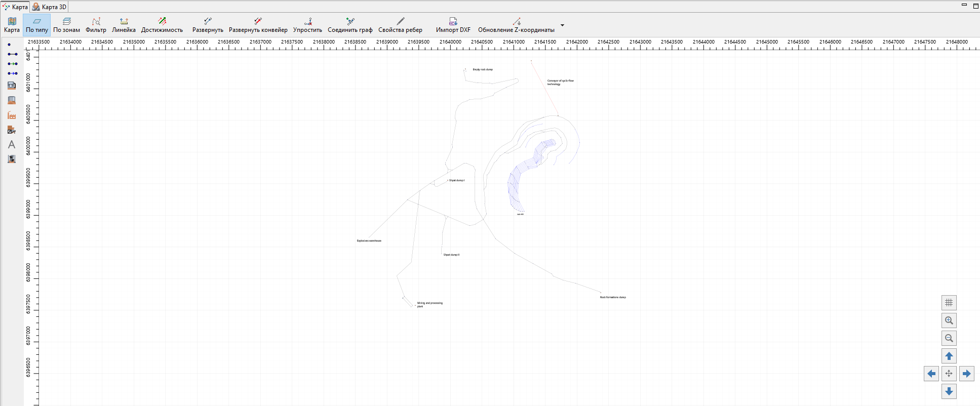Toggle the По зонам view mode
Image resolution: width=980 pixels, height=406 pixels.
point(66,25)
